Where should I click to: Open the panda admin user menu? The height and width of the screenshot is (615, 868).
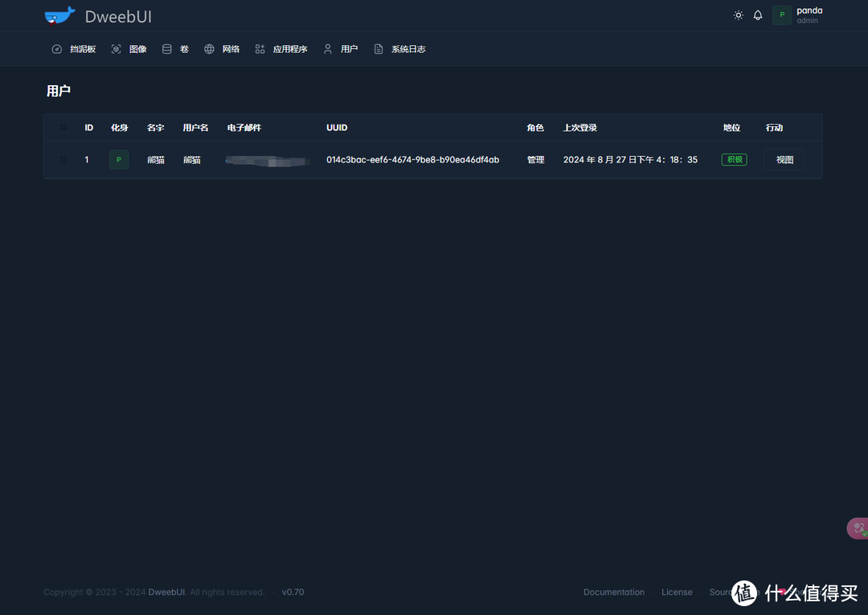[798, 15]
